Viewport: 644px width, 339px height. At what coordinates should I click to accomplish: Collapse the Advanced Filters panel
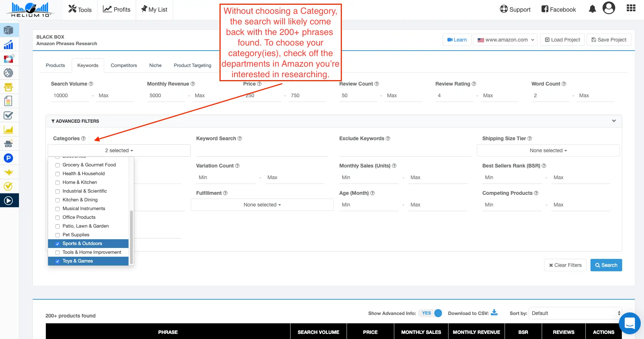click(614, 121)
